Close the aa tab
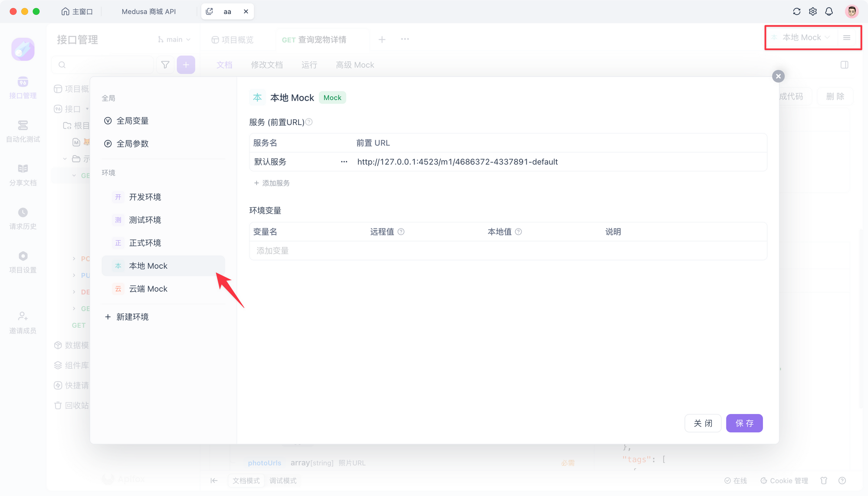Viewport: 868px width, 496px height. pos(246,12)
